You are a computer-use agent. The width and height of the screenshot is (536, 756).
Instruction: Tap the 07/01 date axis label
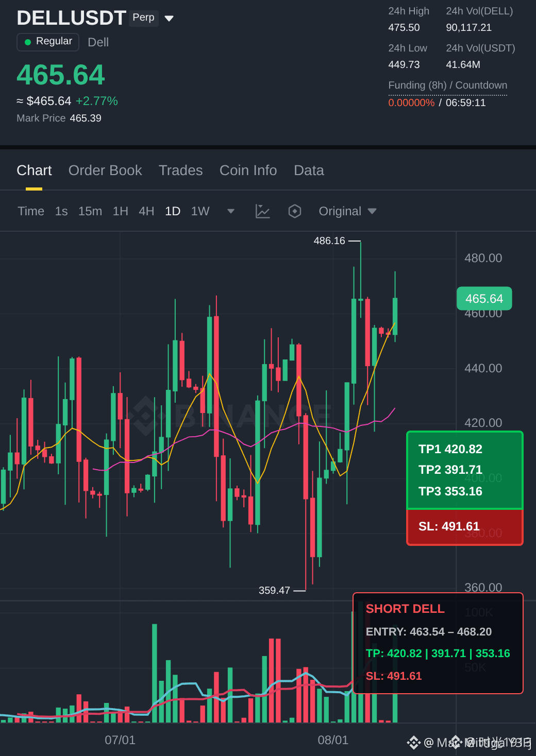click(x=120, y=740)
